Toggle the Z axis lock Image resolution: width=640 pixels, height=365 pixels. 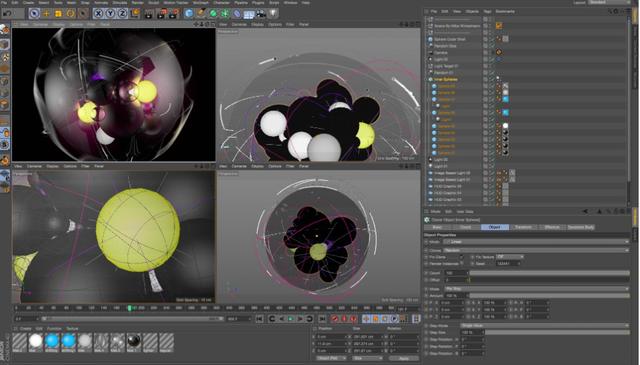[x=122, y=13]
